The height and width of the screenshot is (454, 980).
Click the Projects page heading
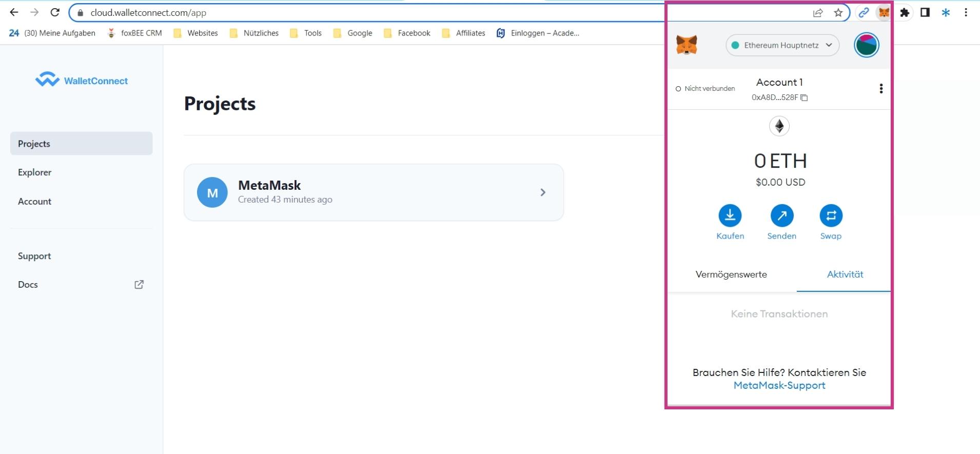220,104
